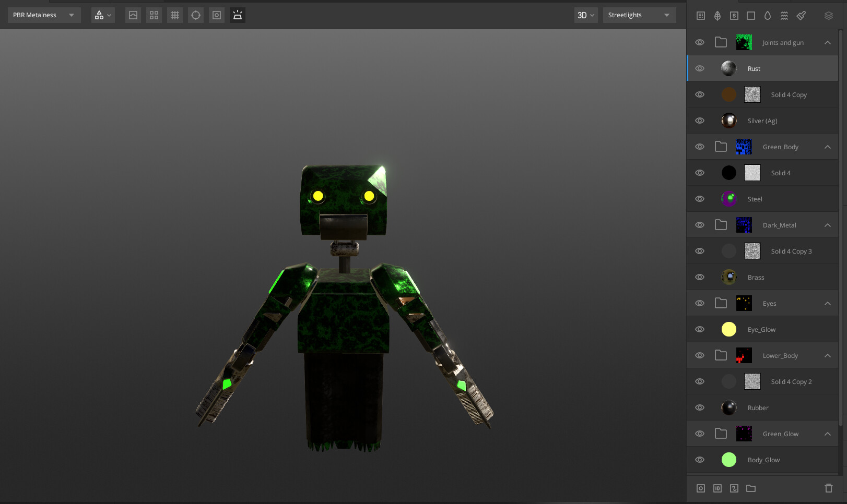This screenshot has height=504, width=847.
Task: Select the Solid 4 Copy 3 layer
Action: coord(791,251)
